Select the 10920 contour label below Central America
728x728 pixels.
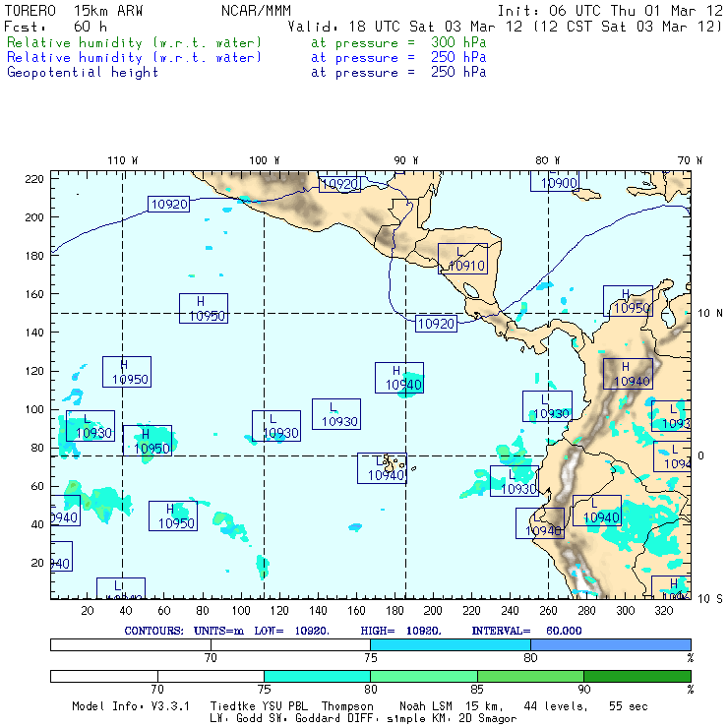(x=436, y=323)
